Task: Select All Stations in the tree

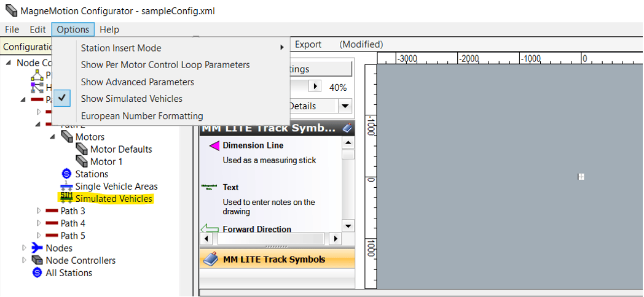Action: (x=69, y=272)
